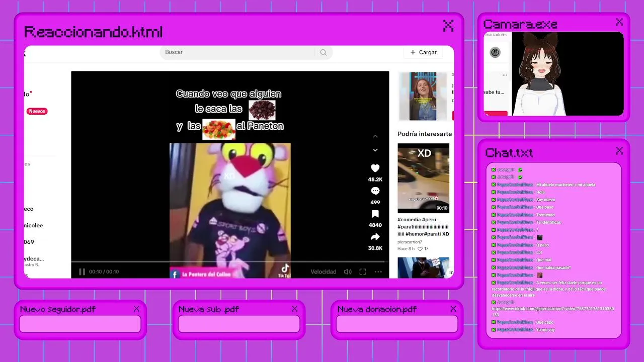Enter fullscreen using the fullscreen icon
This screenshot has height=362, width=644.
(362, 271)
